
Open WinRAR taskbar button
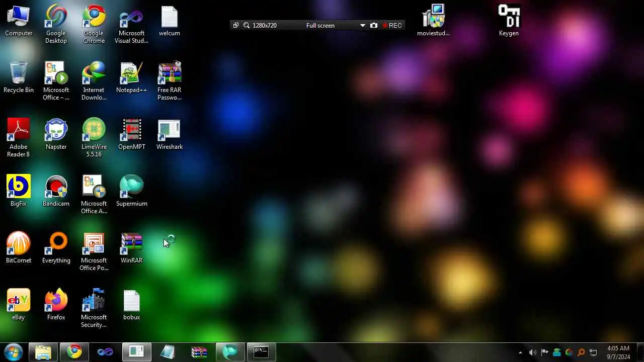(199, 352)
